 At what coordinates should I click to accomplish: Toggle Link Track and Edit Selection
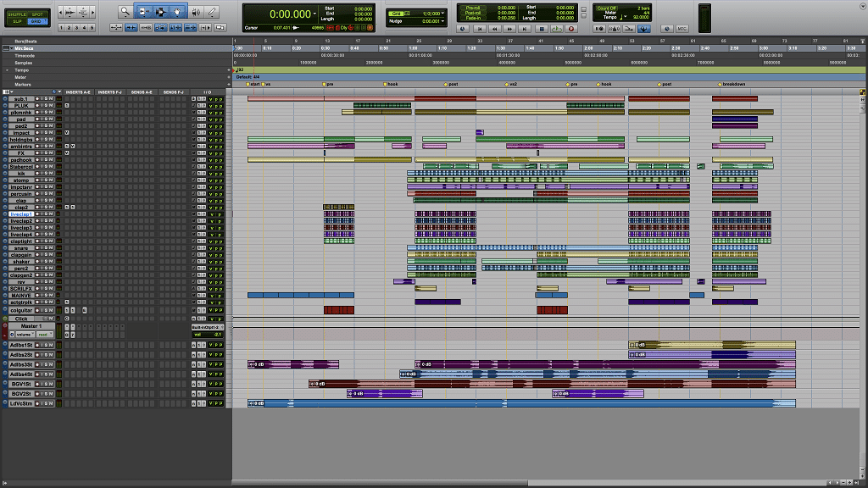(x=191, y=28)
